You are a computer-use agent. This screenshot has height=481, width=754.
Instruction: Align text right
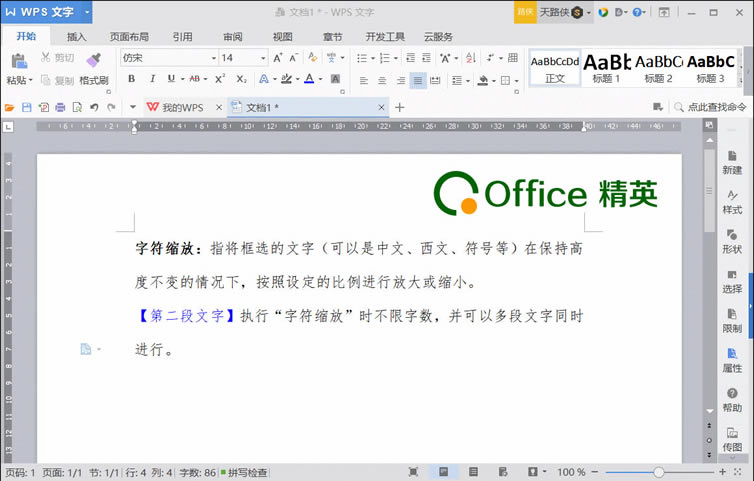400,80
